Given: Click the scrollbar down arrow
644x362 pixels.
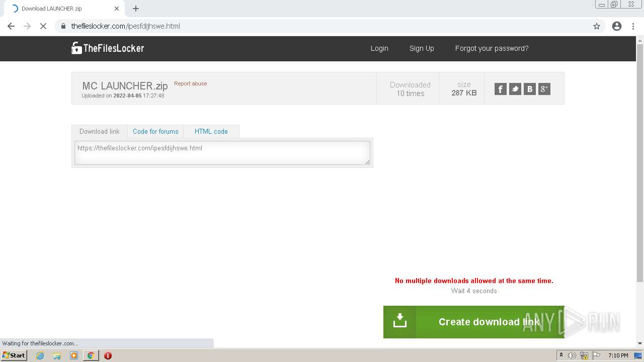Looking at the screenshot, I should pyautogui.click(x=640, y=343).
